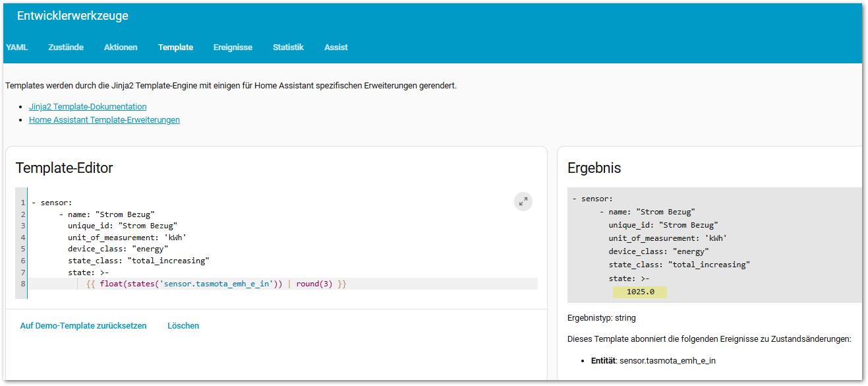Place cursor in the float(states(...)) editor line
This screenshot has width=868, height=386.
coord(216,284)
